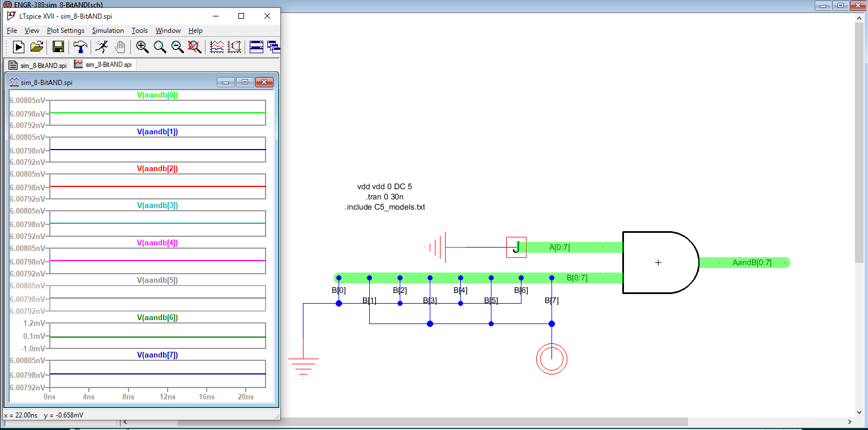
Task: Run simulation with the running man icon
Action: (x=102, y=47)
